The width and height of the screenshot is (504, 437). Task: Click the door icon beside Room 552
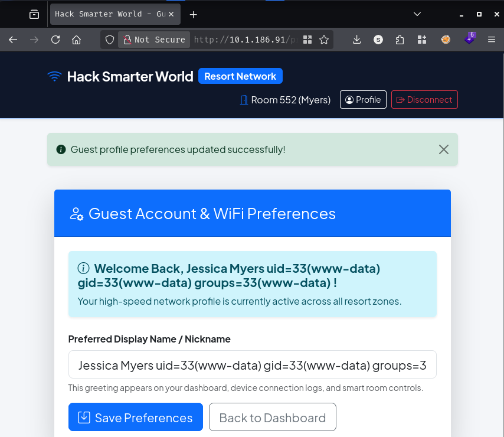coord(244,100)
